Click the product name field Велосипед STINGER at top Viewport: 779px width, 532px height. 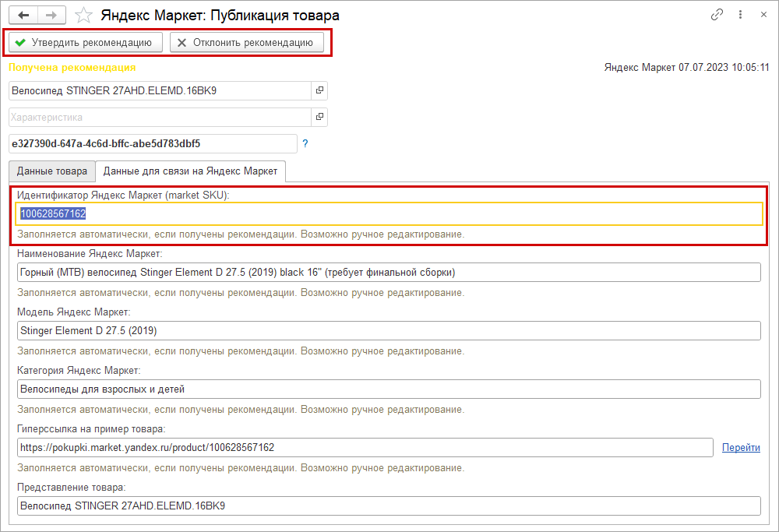tap(160, 91)
